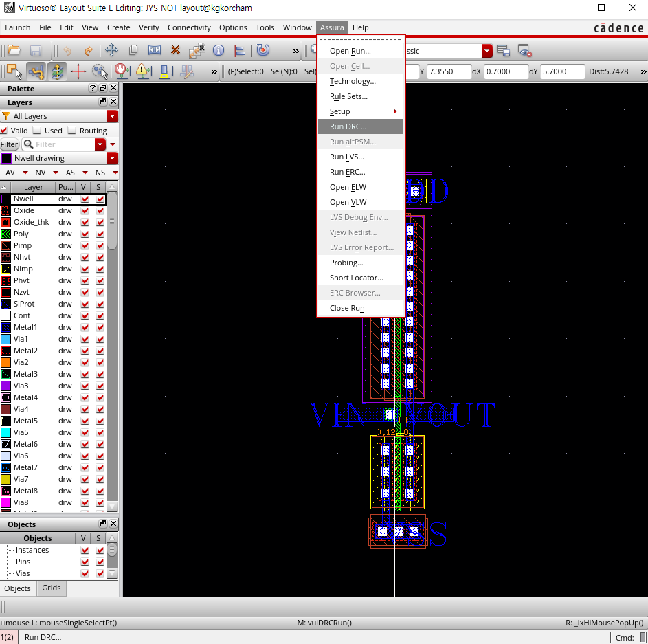Click the dY value field
Viewport: 648px width, 644px height.
click(x=562, y=71)
